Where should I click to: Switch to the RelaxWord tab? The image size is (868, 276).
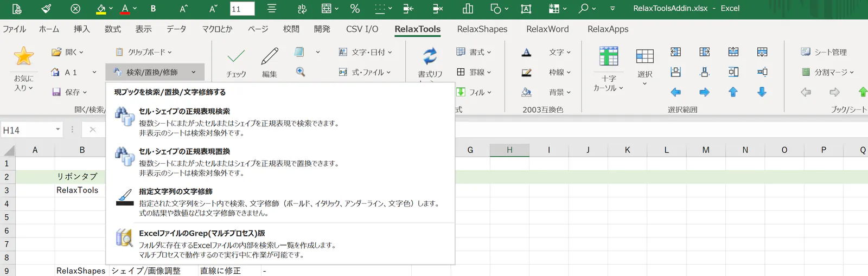547,29
